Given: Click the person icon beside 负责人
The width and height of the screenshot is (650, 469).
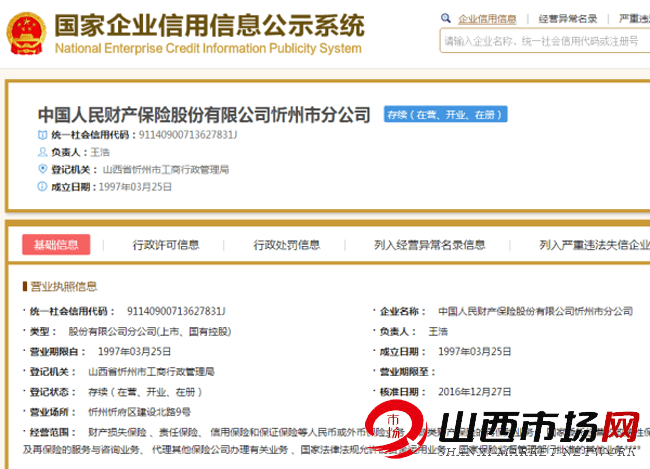Looking at the screenshot, I should point(42,152).
